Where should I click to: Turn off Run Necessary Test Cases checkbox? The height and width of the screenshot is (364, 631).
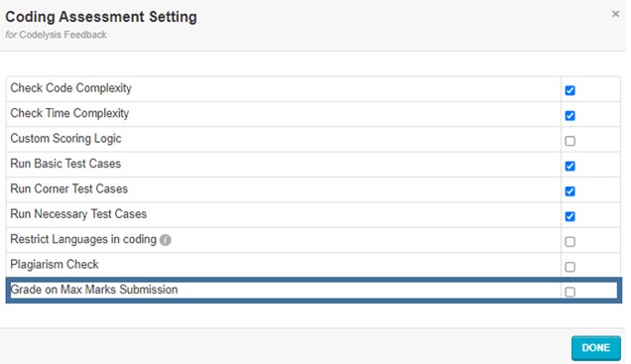569,216
